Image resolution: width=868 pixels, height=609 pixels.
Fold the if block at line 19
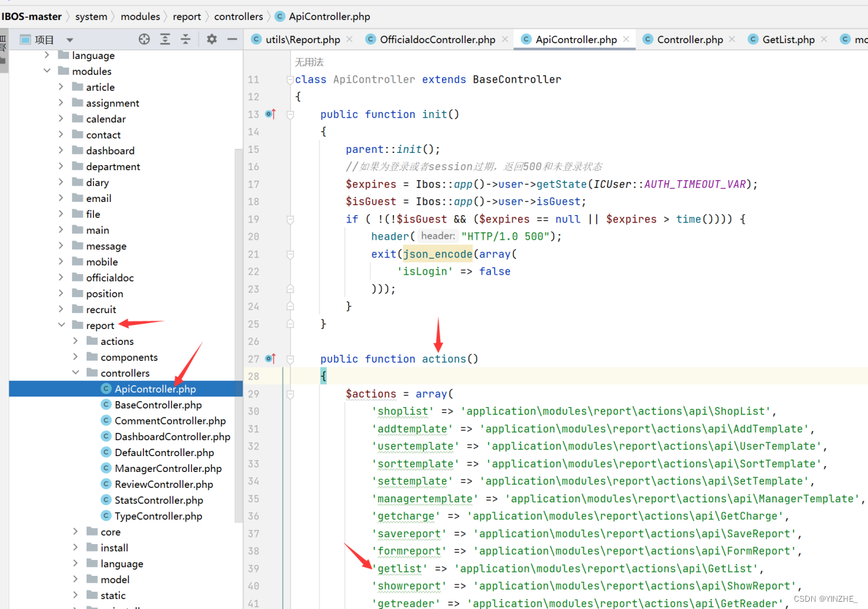(290, 219)
